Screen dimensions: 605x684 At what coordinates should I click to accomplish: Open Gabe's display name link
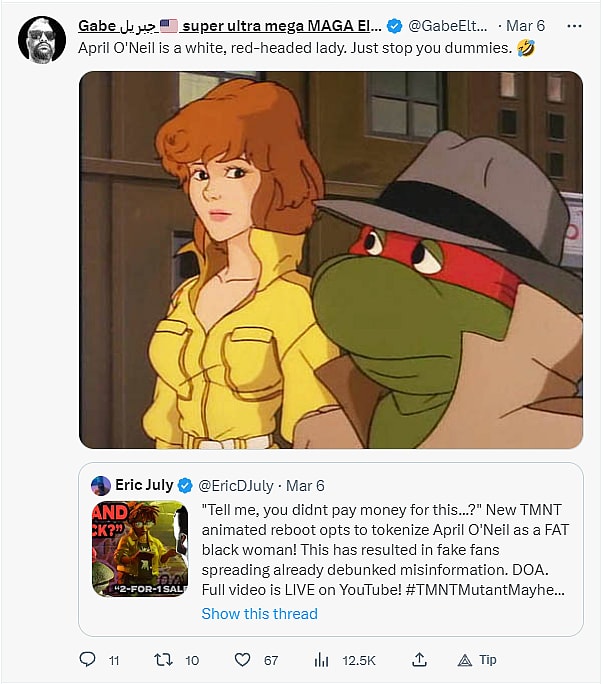[x=230, y=25]
